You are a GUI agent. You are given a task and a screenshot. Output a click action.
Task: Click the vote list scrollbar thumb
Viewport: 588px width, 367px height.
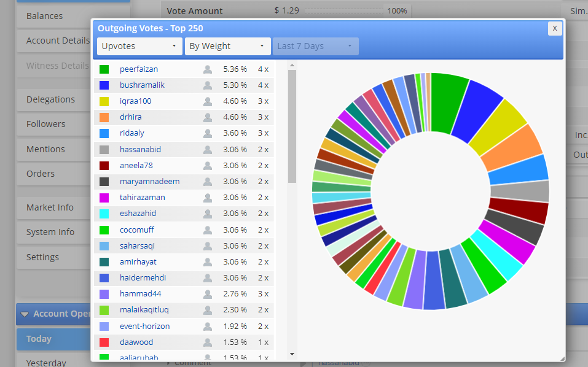[x=292, y=126]
